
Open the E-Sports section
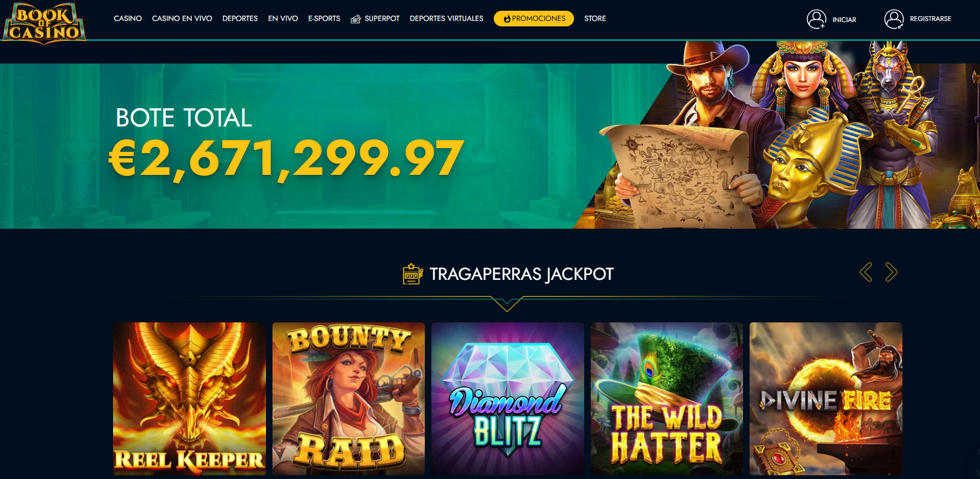(x=324, y=18)
